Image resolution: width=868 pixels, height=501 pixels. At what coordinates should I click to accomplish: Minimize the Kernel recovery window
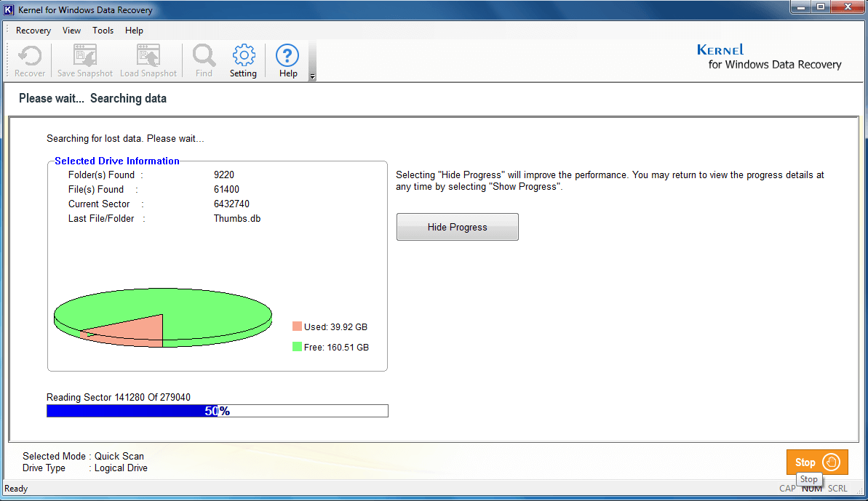(x=800, y=7)
